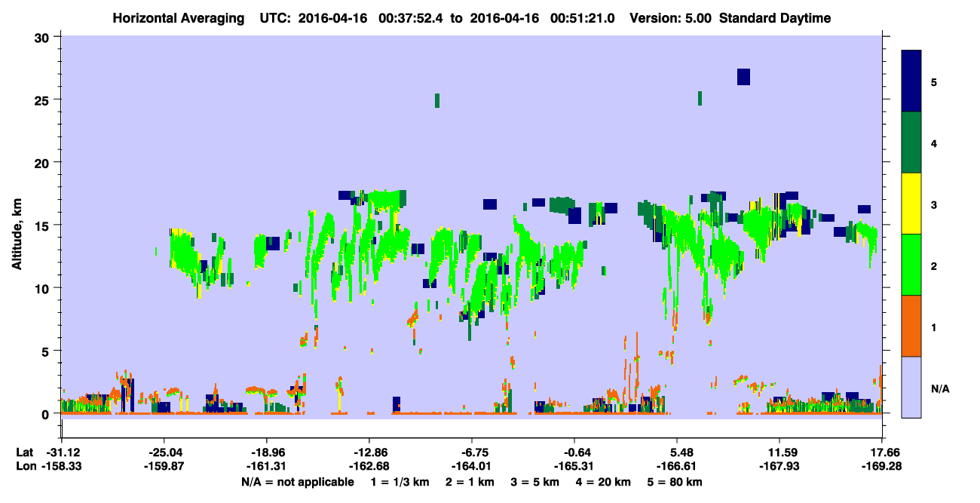Viewport: 980px width, 503px height.
Task: Click the colorbar 'N/A' label
Action: pos(940,388)
